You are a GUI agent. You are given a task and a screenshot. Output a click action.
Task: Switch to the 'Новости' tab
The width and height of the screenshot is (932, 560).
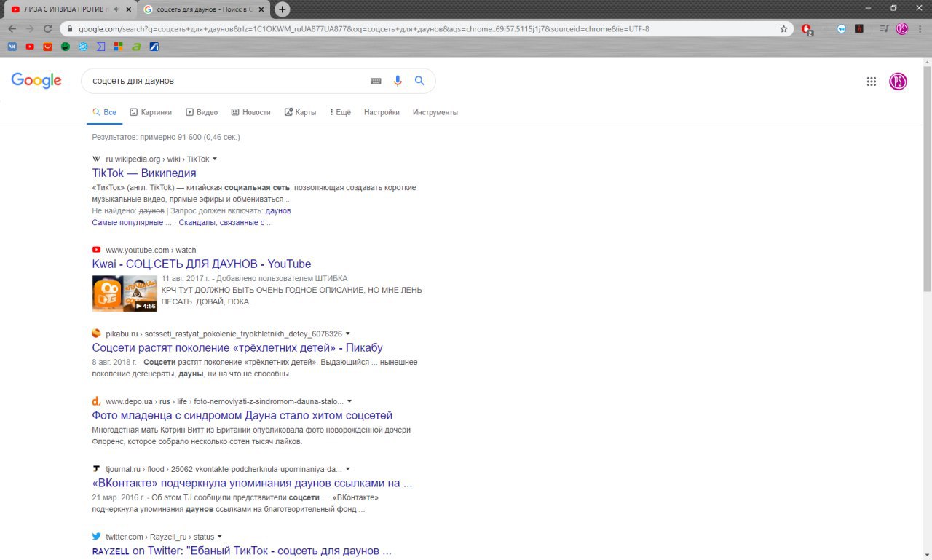(x=250, y=112)
